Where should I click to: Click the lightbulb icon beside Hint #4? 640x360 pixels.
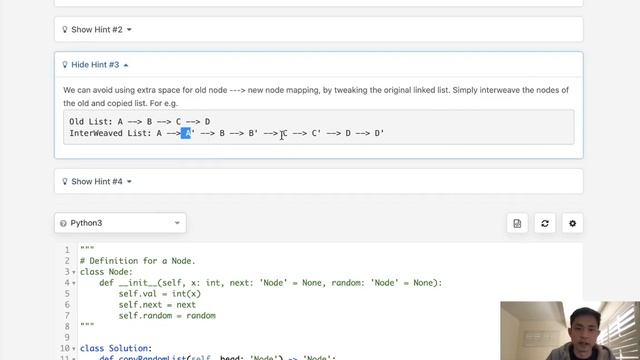tap(64, 181)
